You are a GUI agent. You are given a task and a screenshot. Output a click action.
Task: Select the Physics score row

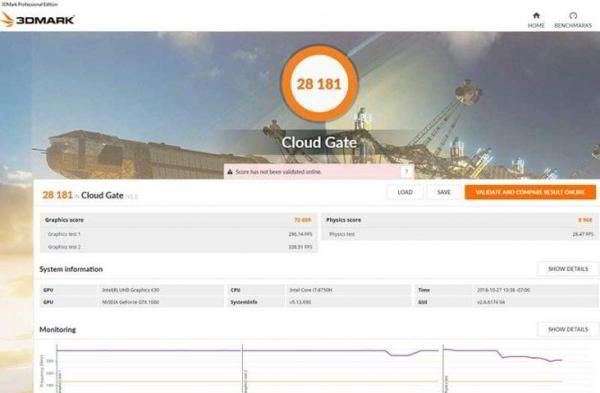pyautogui.click(x=459, y=220)
